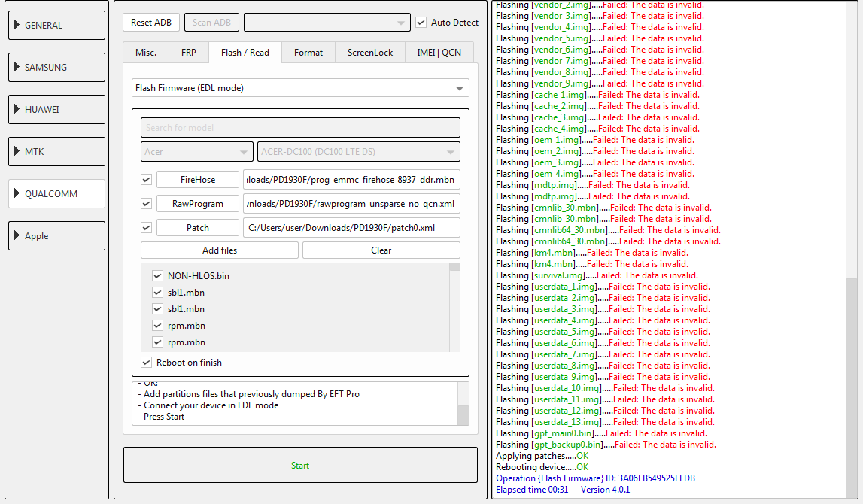Click the userdata_13.img failed log line

pyautogui.click(x=605, y=422)
